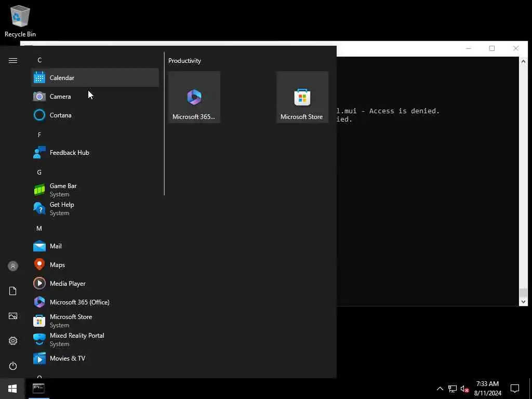Open the Media Player icon
The width and height of the screenshot is (532, 399).
tap(39, 283)
